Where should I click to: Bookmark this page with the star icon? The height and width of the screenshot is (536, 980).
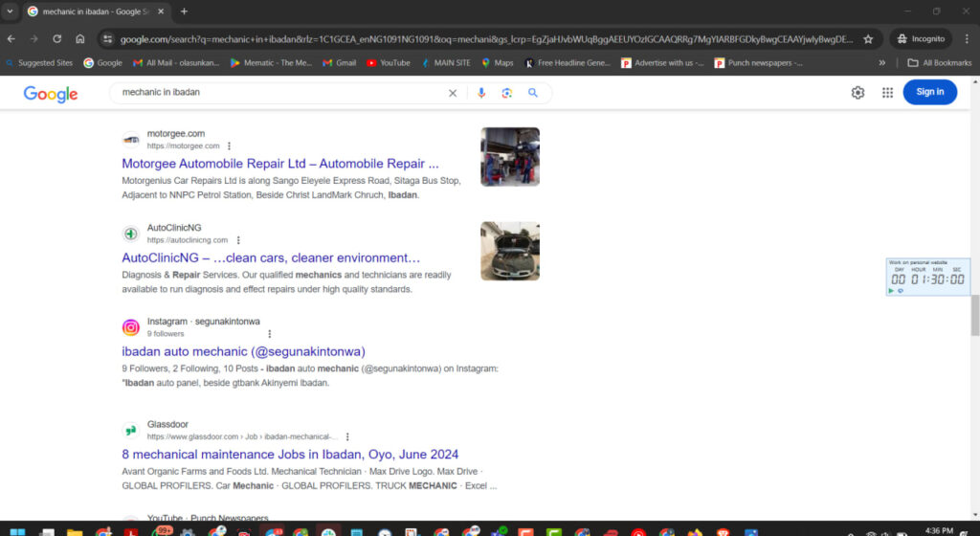point(868,38)
